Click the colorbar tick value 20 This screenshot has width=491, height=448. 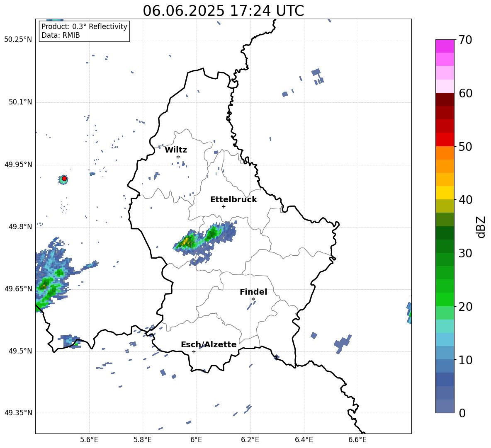click(x=465, y=306)
